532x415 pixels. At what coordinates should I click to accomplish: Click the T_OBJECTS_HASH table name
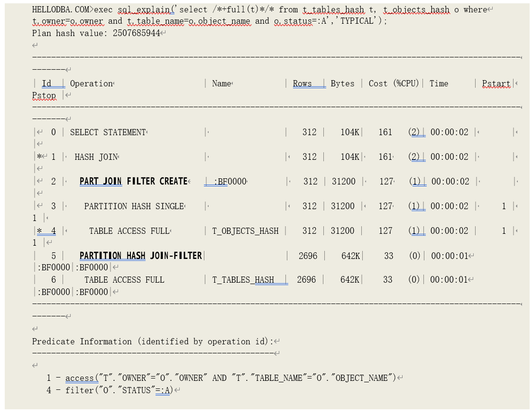coord(245,231)
